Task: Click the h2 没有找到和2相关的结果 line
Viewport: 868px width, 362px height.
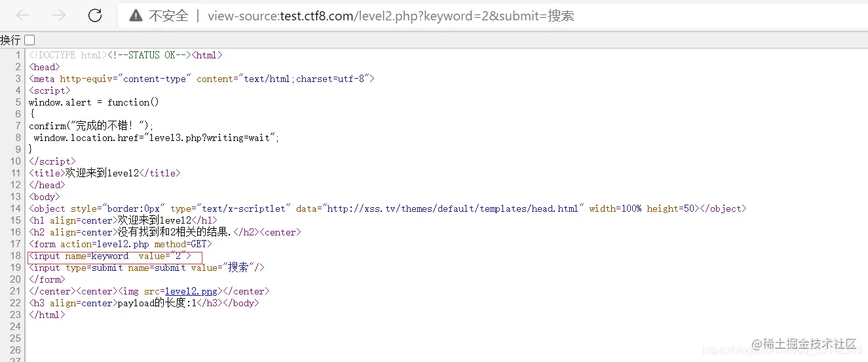Action: [165, 232]
